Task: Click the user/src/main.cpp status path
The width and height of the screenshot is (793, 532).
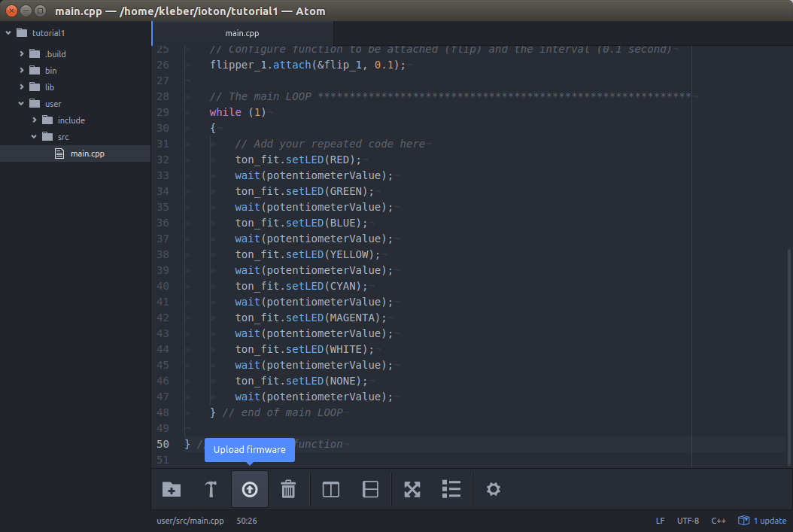Action: tap(190, 521)
